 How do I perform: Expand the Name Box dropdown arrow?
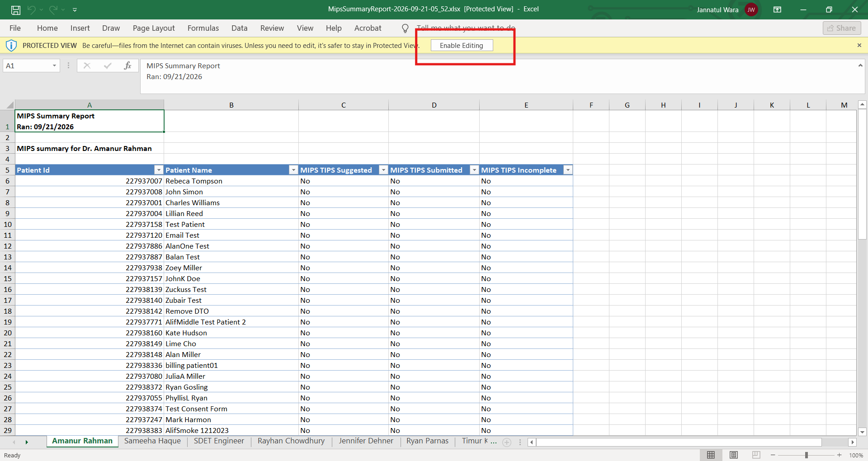pos(54,66)
